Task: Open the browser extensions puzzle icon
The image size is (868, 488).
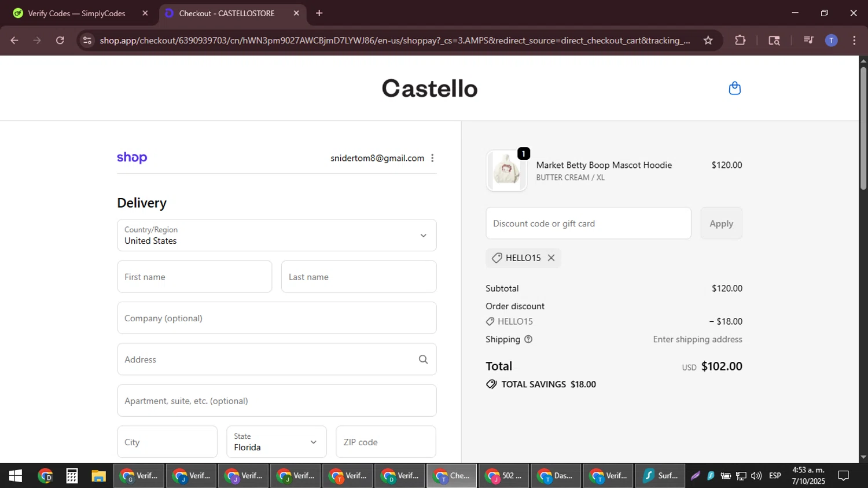Action: (x=740, y=41)
